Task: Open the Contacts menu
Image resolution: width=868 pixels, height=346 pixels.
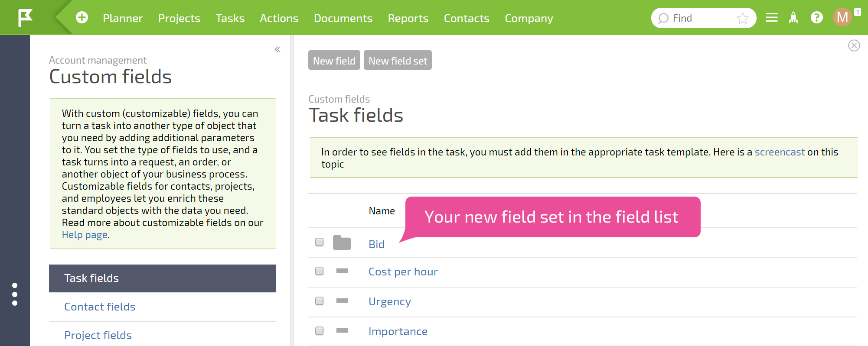Action: click(467, 18)
